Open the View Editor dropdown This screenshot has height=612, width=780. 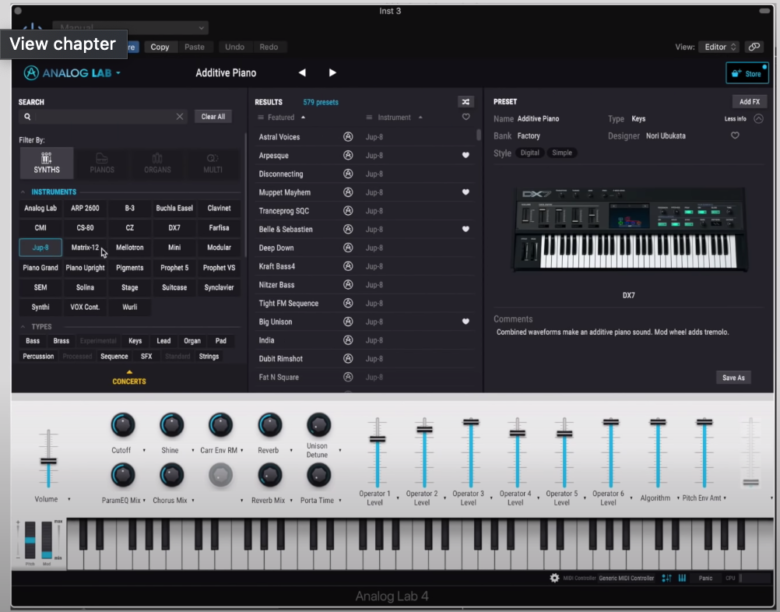(719, 47)
